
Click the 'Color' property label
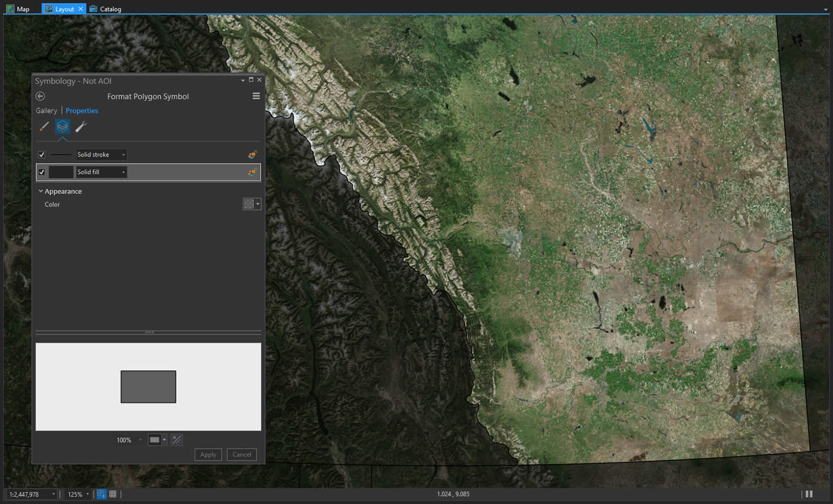tap(52, 205)
